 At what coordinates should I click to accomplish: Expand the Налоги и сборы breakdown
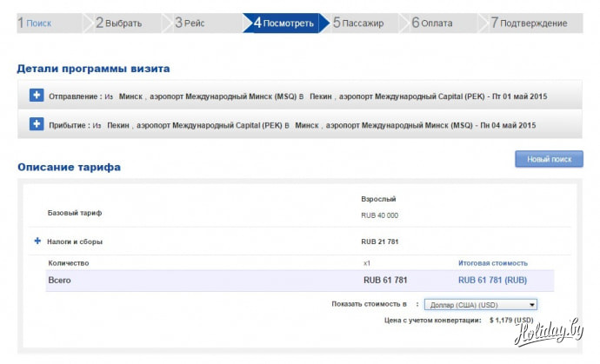[37, 241]
